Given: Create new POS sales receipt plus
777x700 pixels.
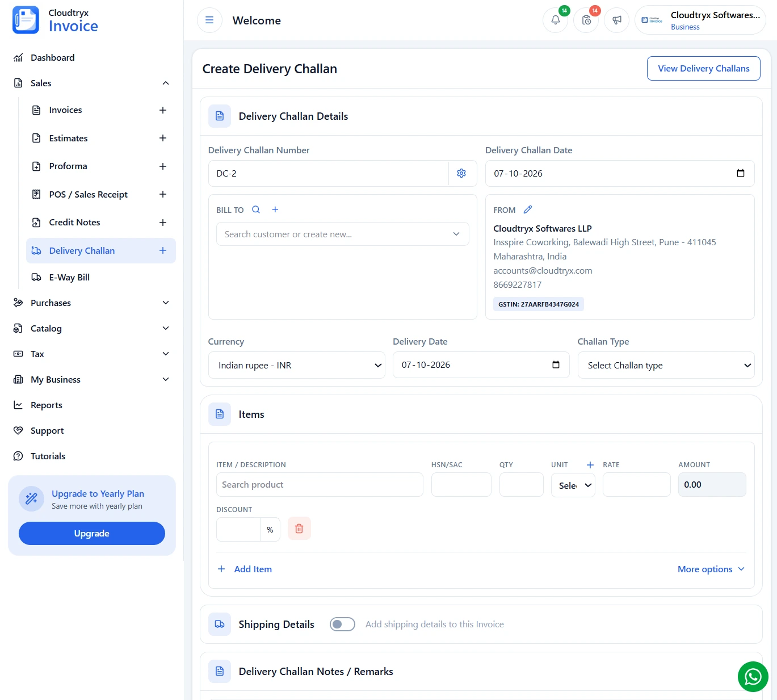Looking at the screenshot, I should click(163, 194).
